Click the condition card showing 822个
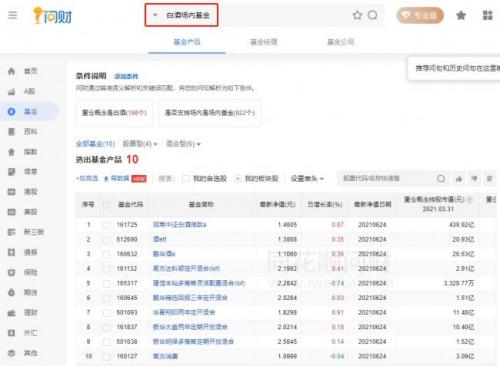 tap(210, 113)
